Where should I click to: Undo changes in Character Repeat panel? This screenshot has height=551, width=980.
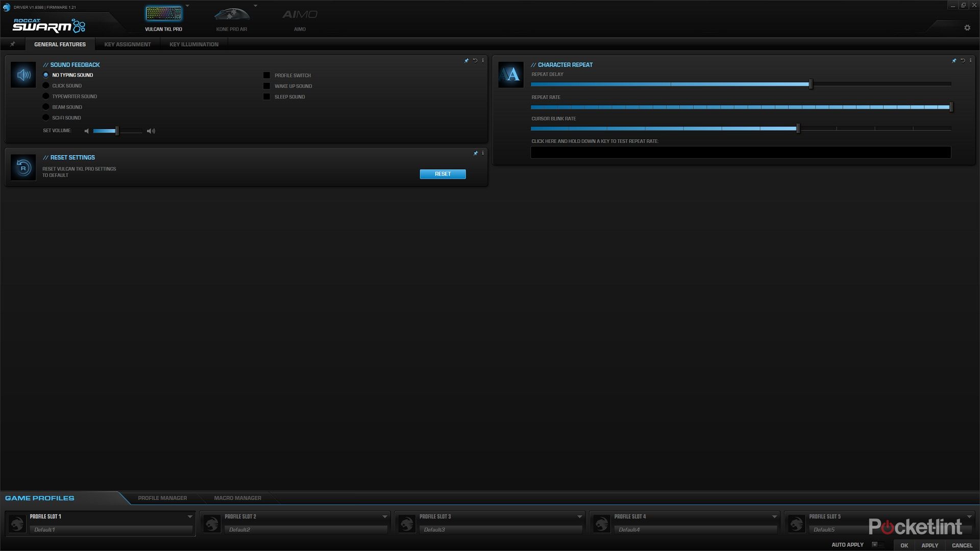point(963,61)
